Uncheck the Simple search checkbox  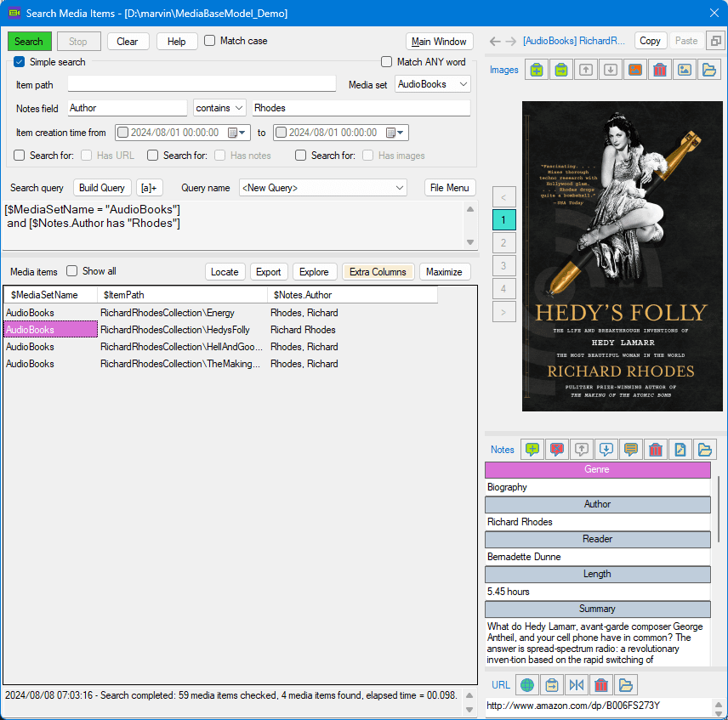19,62
